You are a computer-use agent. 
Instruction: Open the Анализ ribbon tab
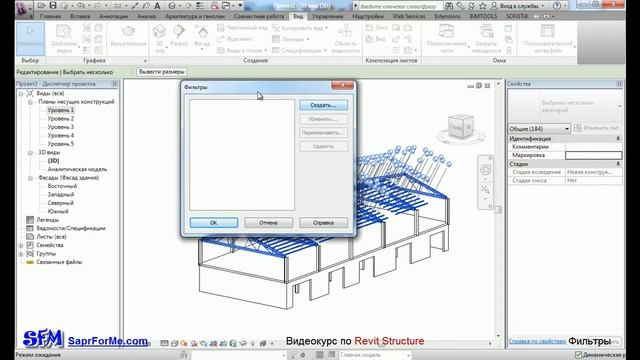(x=146, y=16)
